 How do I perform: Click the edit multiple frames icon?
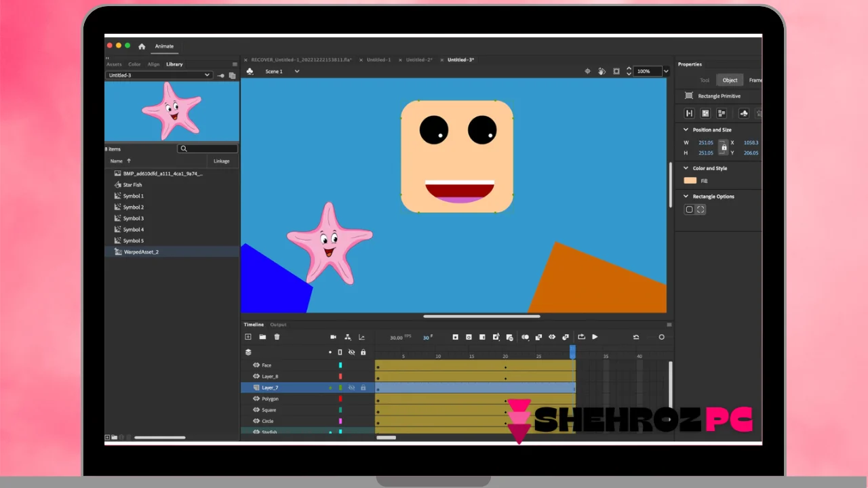click(x=538, y=337)
